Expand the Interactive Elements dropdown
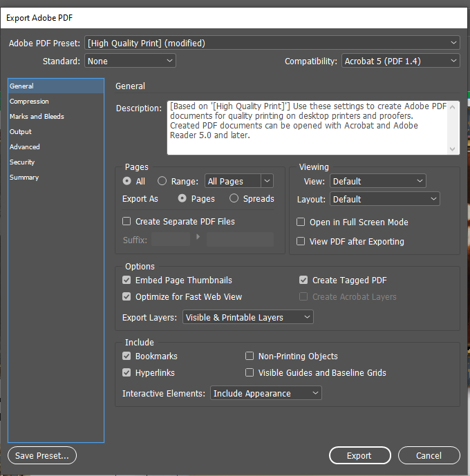470x476 pixels. tap(265, 393)
